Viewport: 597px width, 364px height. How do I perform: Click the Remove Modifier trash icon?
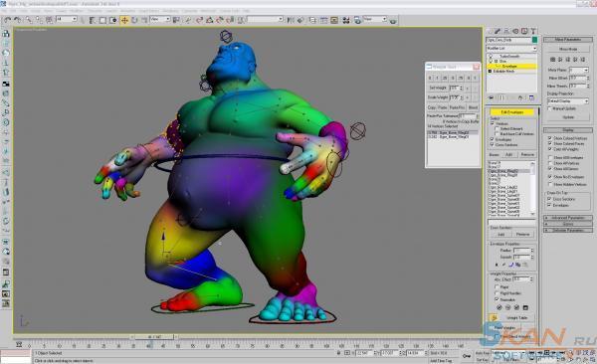click(x=520, y=97)
